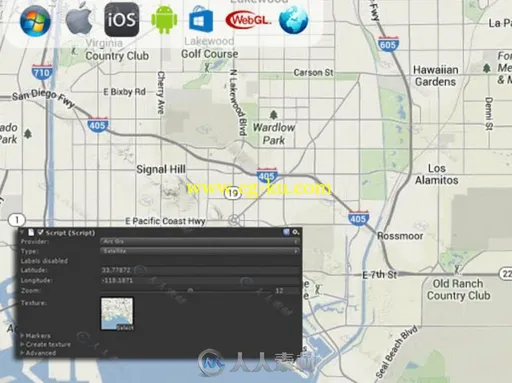Click the Apple platform logo

[x=79, y=20]
